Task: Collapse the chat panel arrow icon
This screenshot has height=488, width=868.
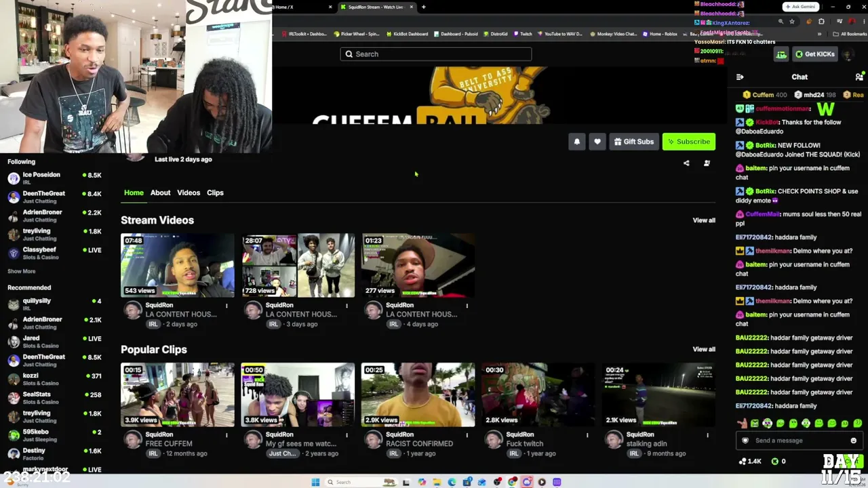Action: [740, 77]
